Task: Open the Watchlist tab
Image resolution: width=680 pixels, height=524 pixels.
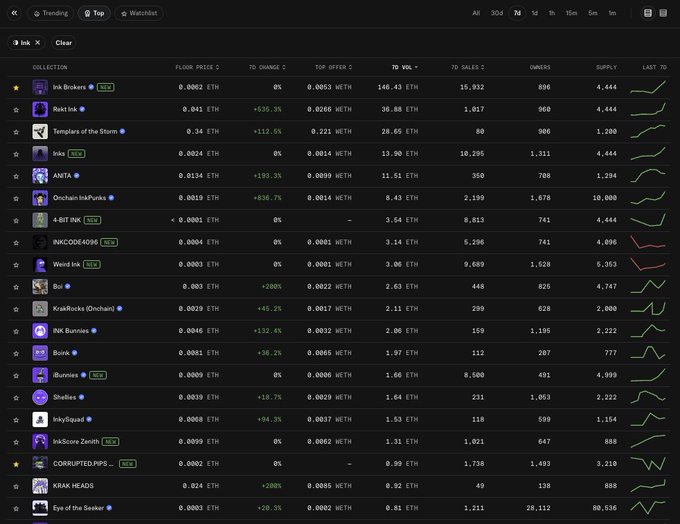Action: tap(139, 13)
